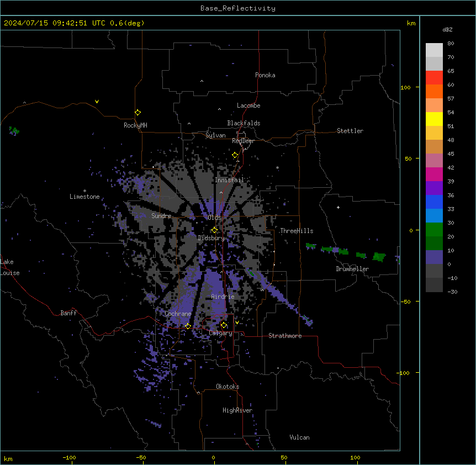The width and height of the screenshot is (476, 465).
Task: Click the Airdrie city label
Action: (223, 297)
